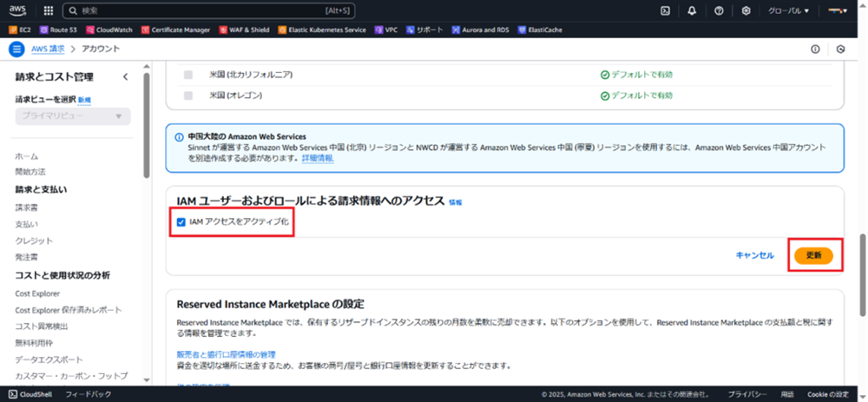Open the notifications bell
The width and height of the screenshot is (868, 402).
click(x=692, y=11)
